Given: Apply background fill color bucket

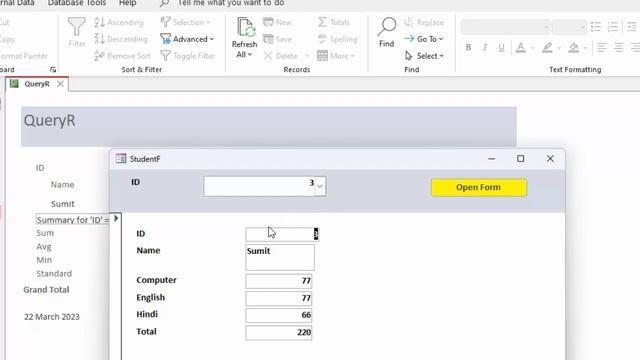Looking at the screenshot, I should tap(573, 47).
